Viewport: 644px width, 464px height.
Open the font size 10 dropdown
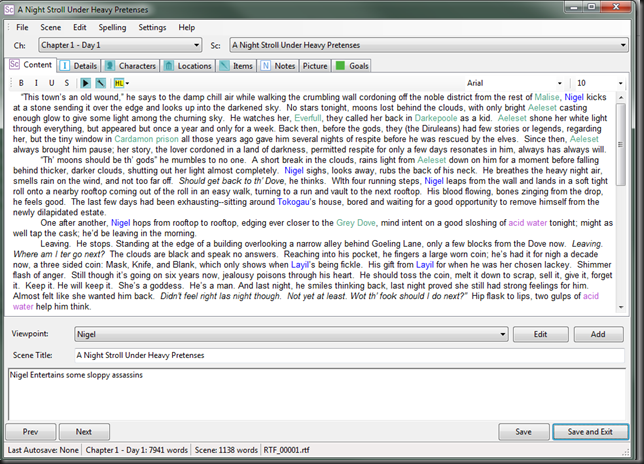(x=620, y=83)
